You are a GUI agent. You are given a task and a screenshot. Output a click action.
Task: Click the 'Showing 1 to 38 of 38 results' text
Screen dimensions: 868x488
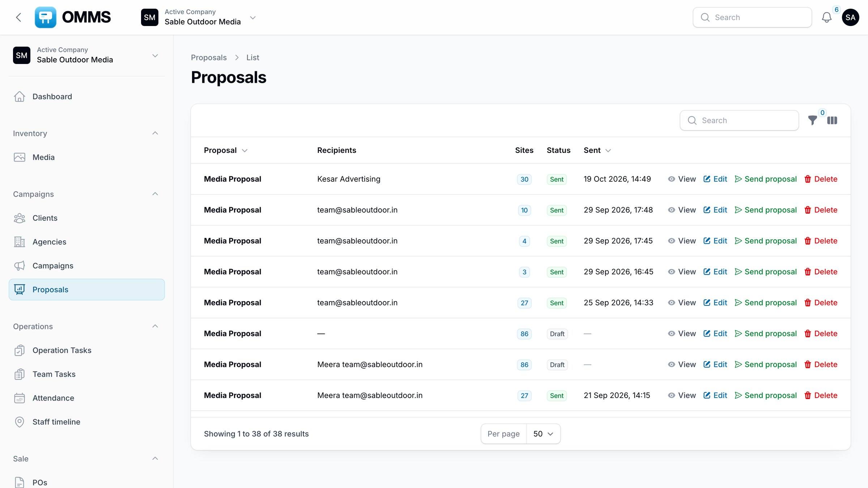coord(256,434)
